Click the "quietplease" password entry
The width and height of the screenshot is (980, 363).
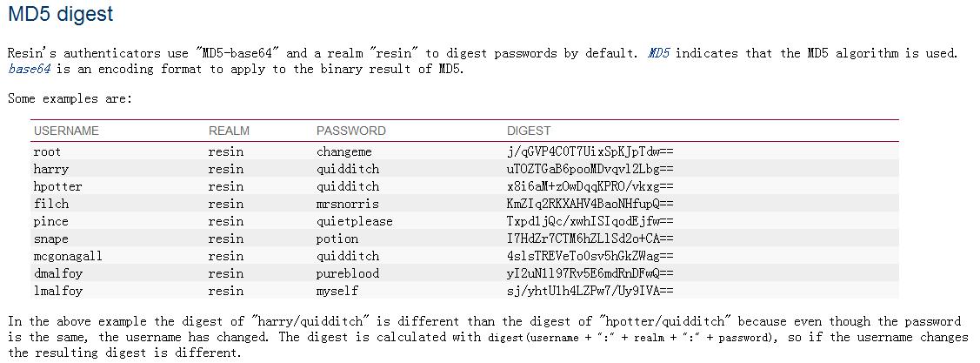[x=354, y=221]
